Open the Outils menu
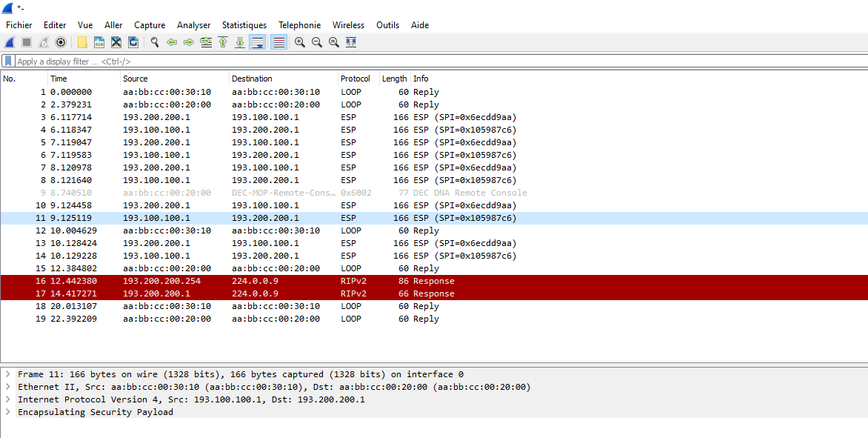 387,25
